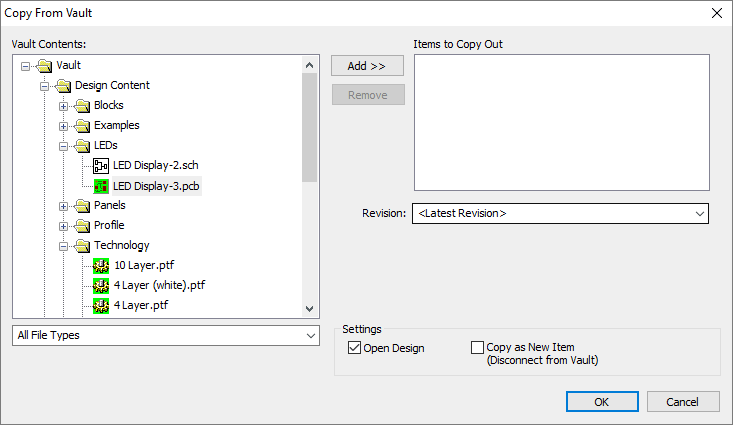Screen dimensions: 733x425
Task: Enable Copy as New Item checkbox
Action: [477, 348]
